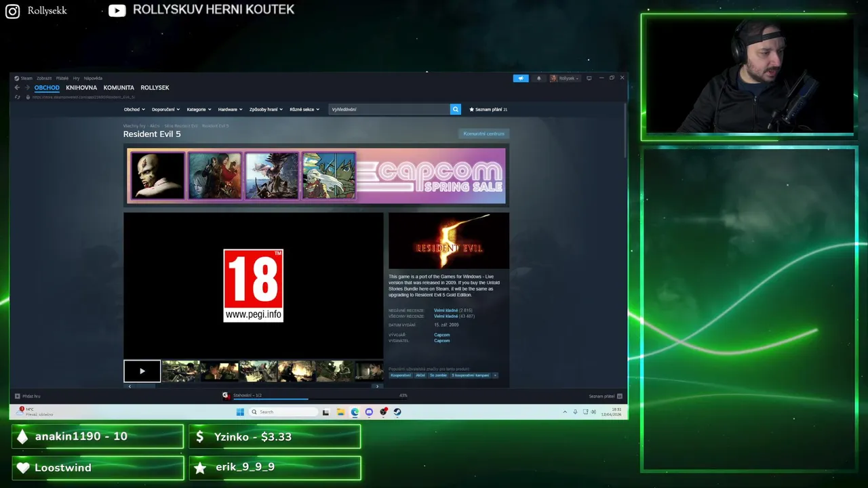
Task: Go forward with the Steam forward arrow
Action: (27, 87)
